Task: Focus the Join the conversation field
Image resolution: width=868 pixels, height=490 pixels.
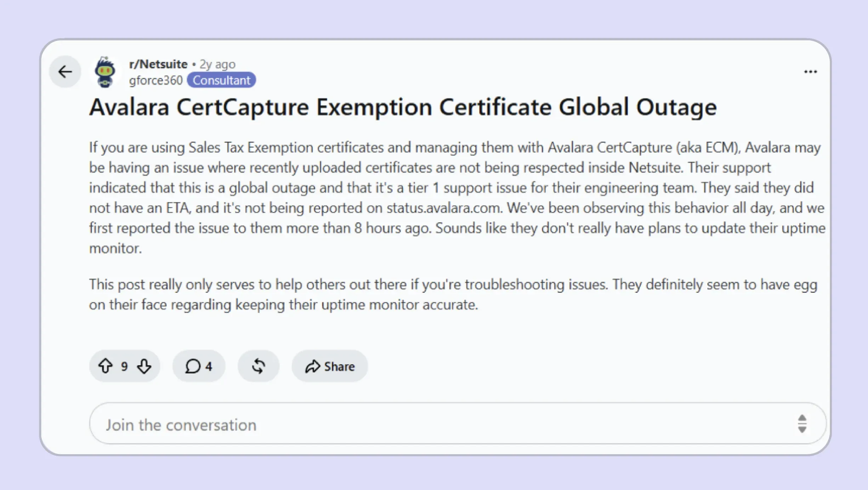Action: click(x=458, y=423)
